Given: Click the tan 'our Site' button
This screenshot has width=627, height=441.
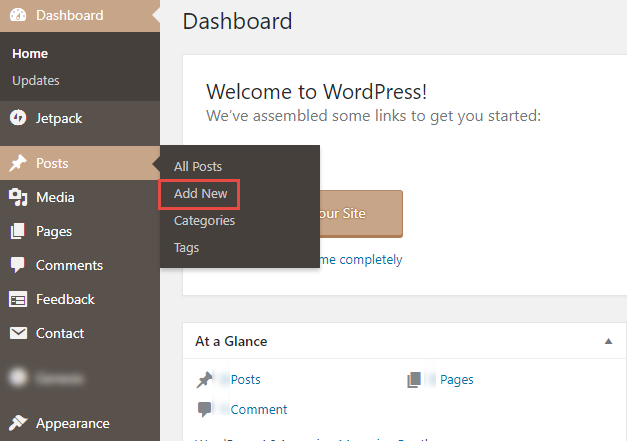Looking at the screenshot, I should tap(361, 214).
